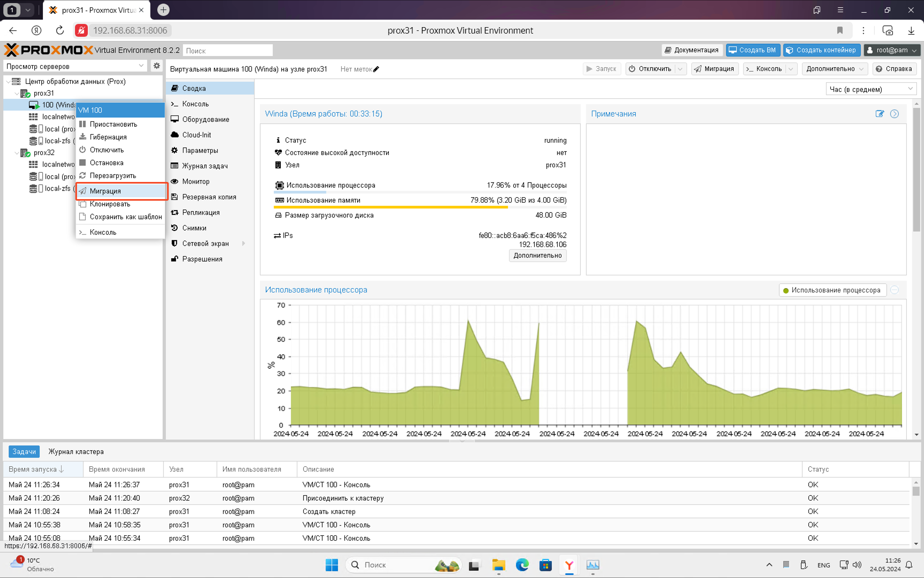Click the weather widget in taskbar
This screenshot has width=924, height=578.
(x=32, y=565)
